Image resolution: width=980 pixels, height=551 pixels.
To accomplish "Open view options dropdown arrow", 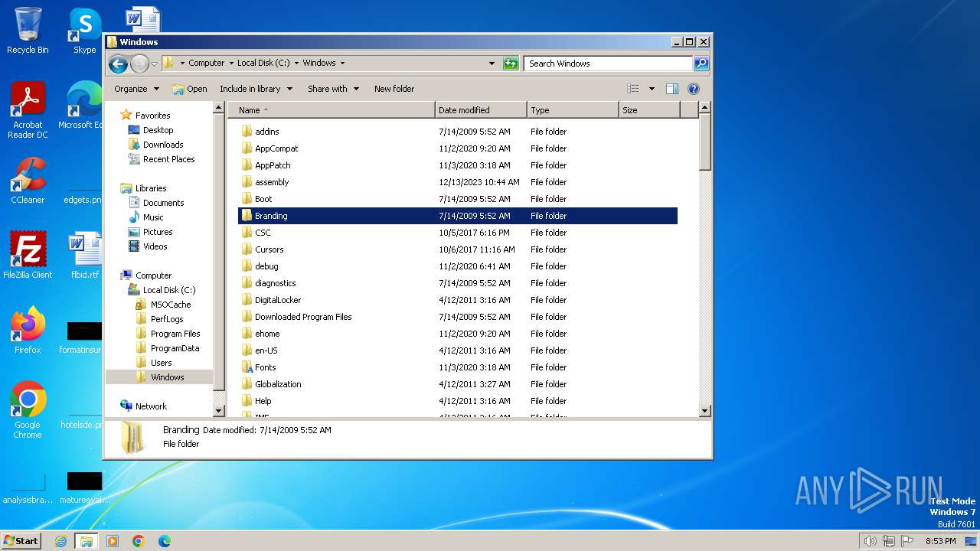I will pos(652,89).
